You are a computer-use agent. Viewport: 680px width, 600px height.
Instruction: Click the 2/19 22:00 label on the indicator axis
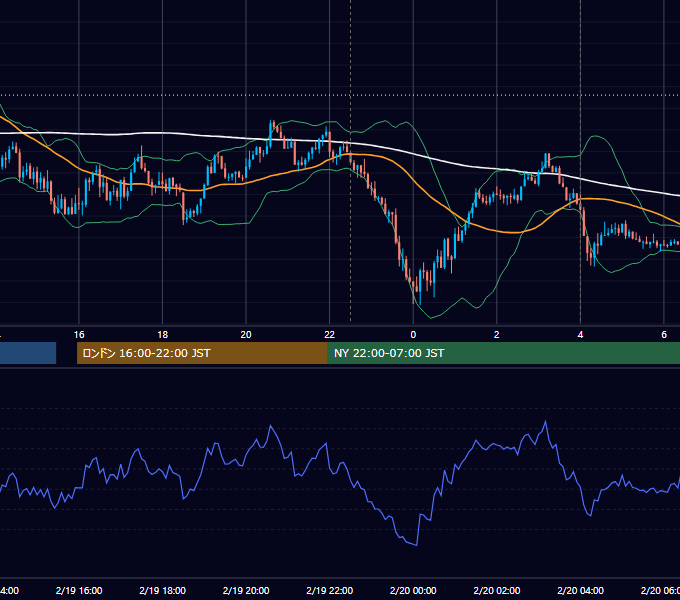coord(330,590)
